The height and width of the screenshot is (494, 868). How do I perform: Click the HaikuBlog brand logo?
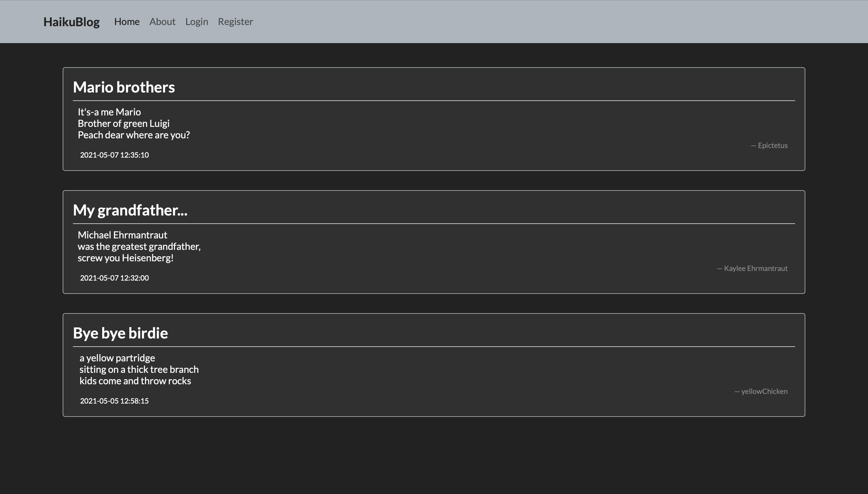[71, 22]
